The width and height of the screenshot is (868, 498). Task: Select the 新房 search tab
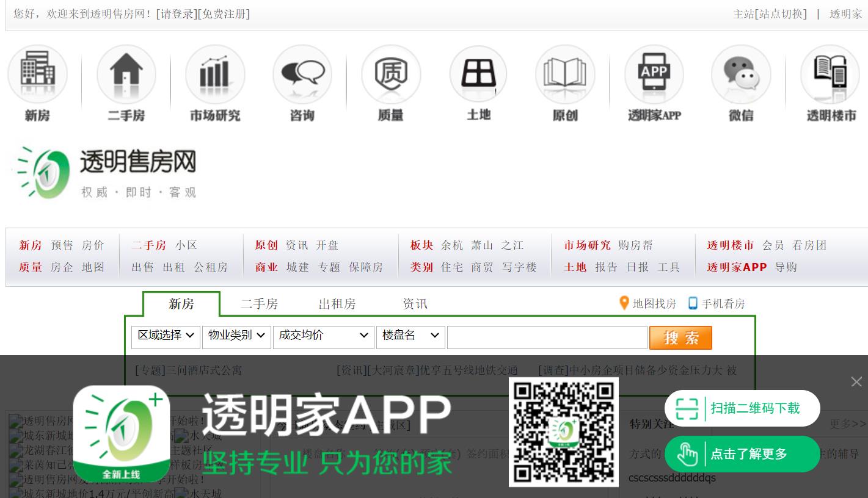coord(181,304)
